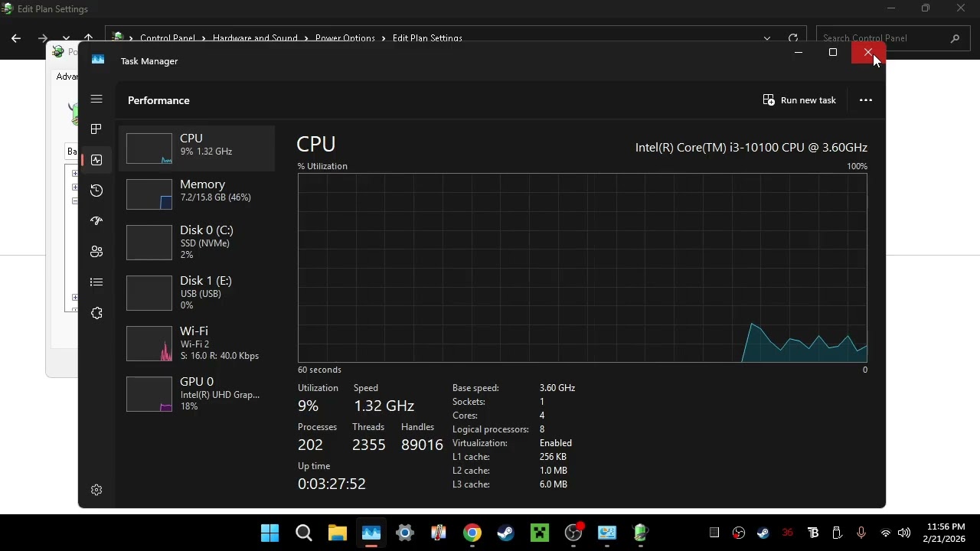Open Settings gear on taskbar

405,533
